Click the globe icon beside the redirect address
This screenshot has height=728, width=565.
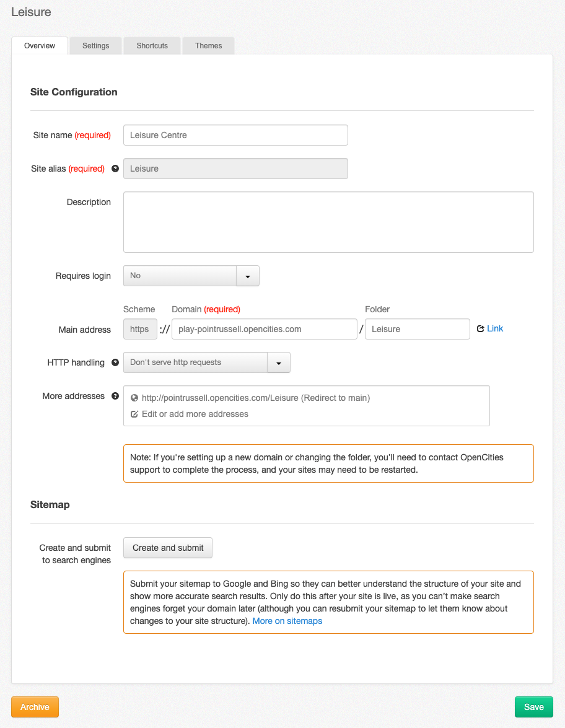tap(134, 398)
